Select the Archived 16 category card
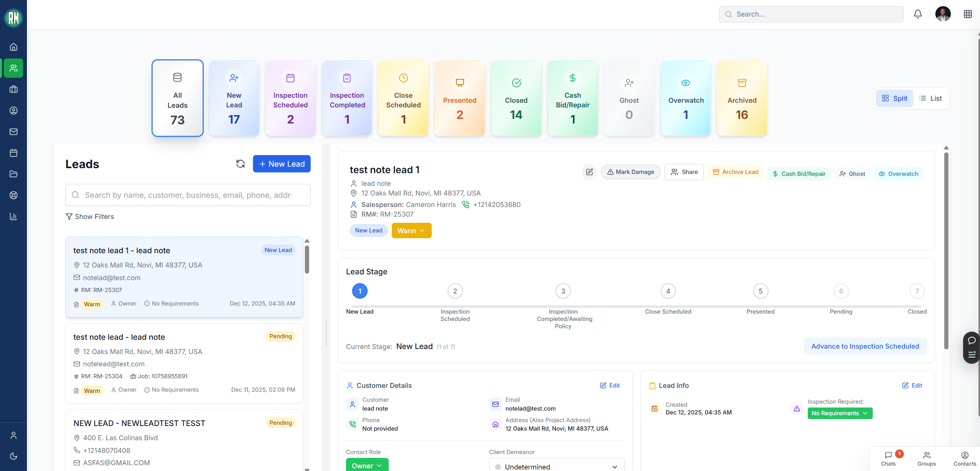This screenshot has height=471, width=980. tap(741, 98)
